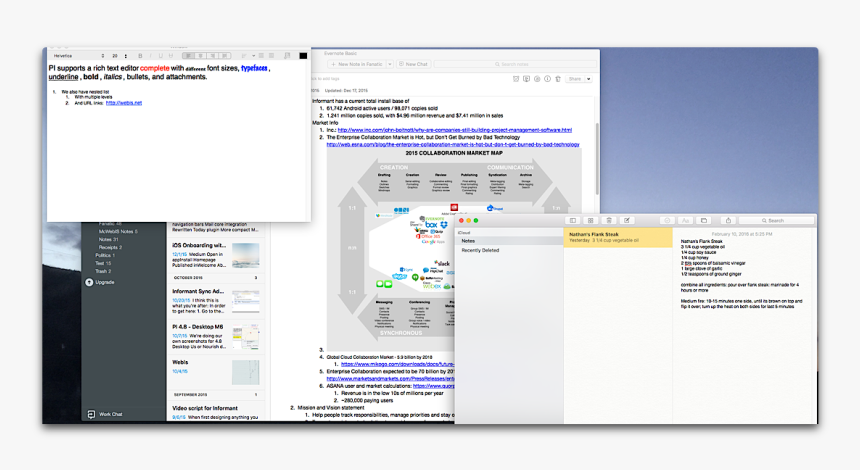860x470 pixels.
Task: Select justified text alignment in the editor toolbar
Action: coord(225,56)
